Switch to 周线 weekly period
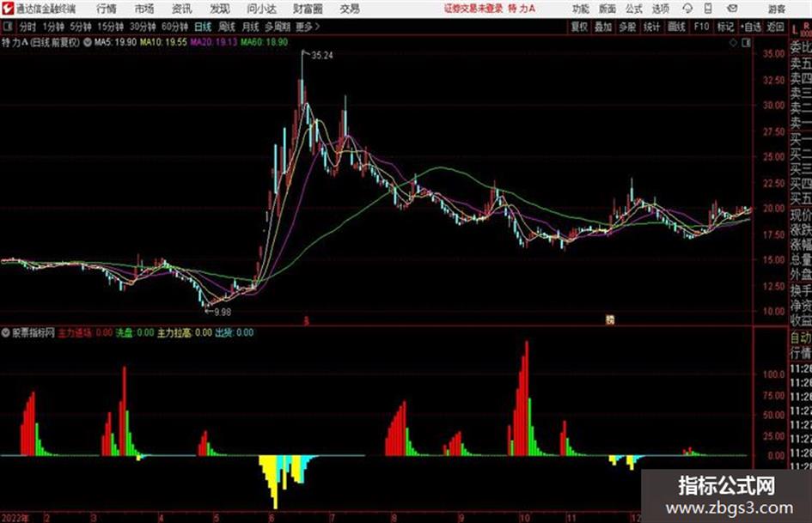This screenshot has width=812, height=523. click(227, 27)
